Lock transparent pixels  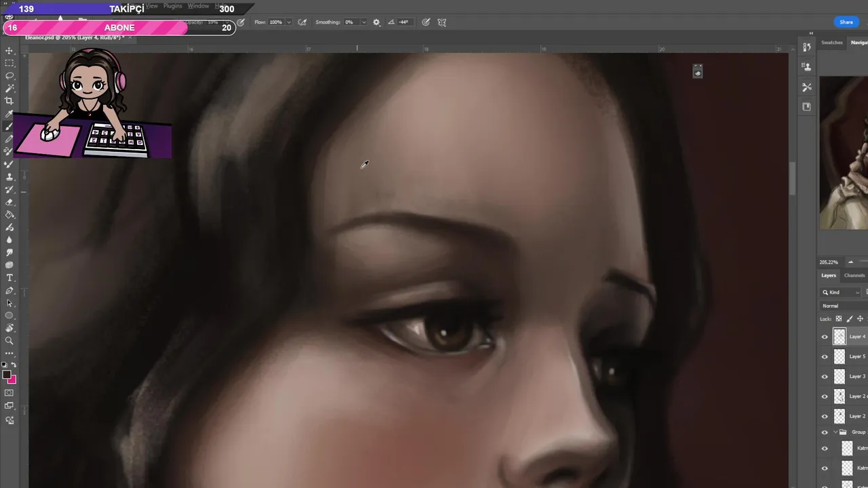click(839, 319)
